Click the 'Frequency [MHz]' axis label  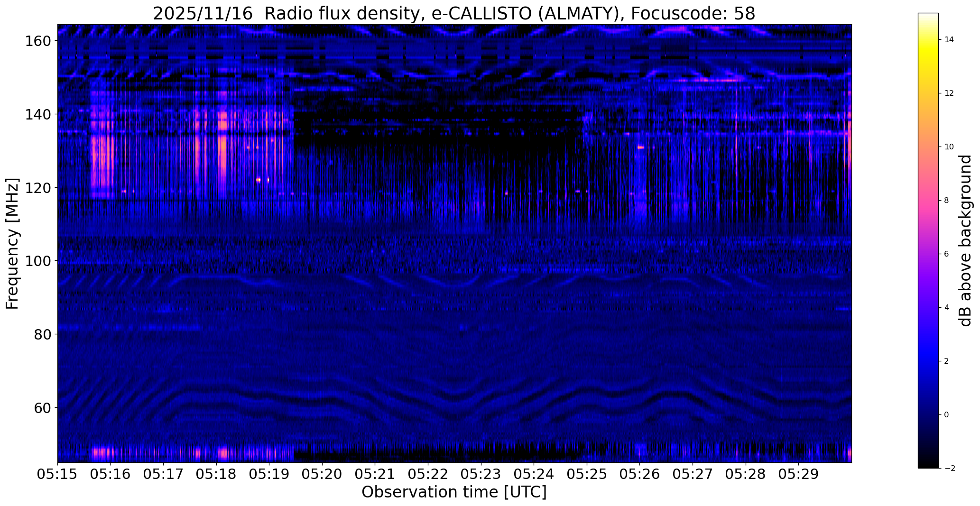(x=13, y=244)
